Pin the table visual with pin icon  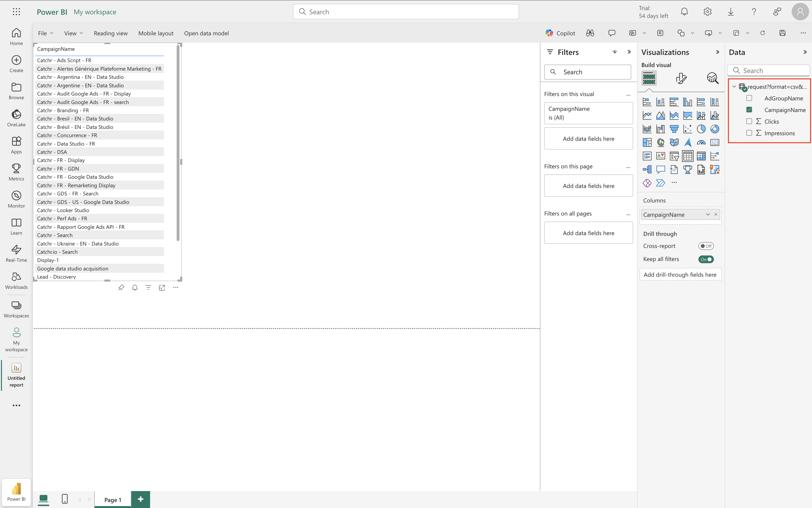[121, 288]
